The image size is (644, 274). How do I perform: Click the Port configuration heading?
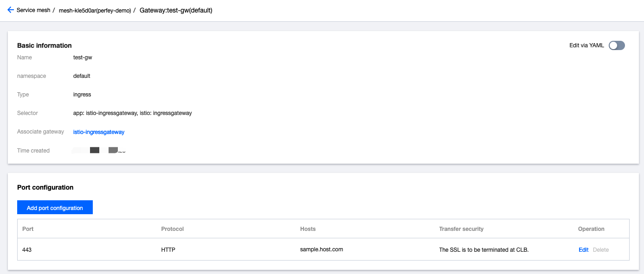45,188
